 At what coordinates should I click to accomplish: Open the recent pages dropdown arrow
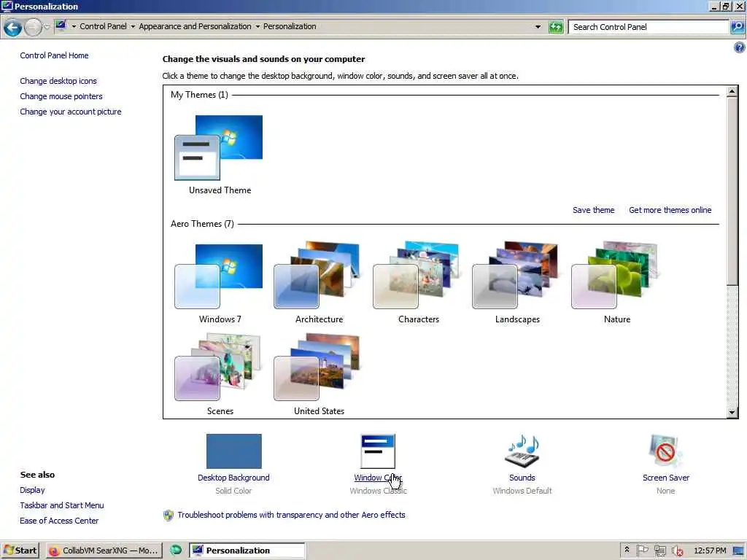click(x=47, y=27)
